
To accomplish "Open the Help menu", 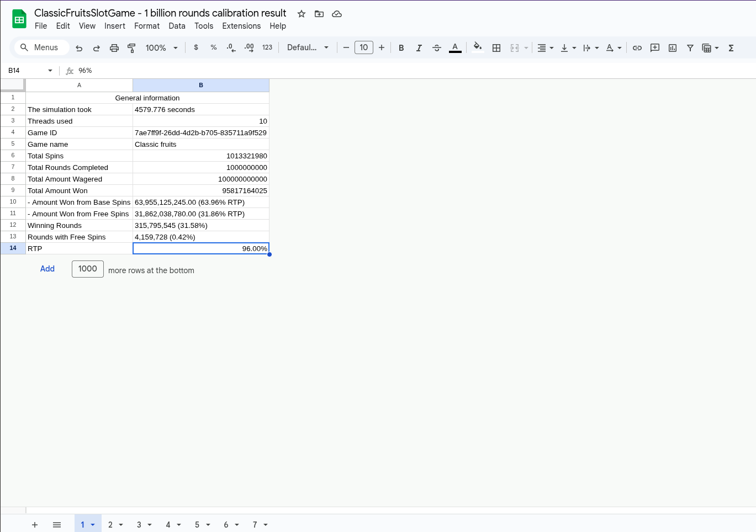I will click(278, 26).
